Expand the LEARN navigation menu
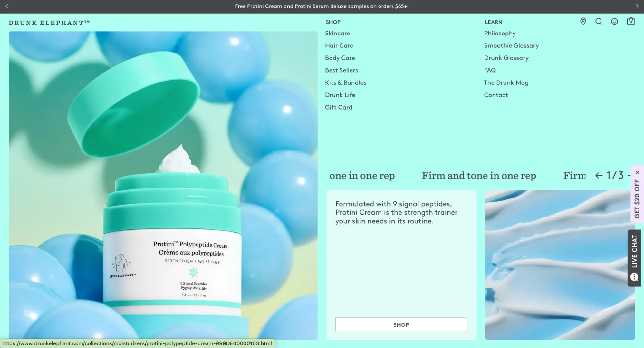 click(x=493, y=22)
